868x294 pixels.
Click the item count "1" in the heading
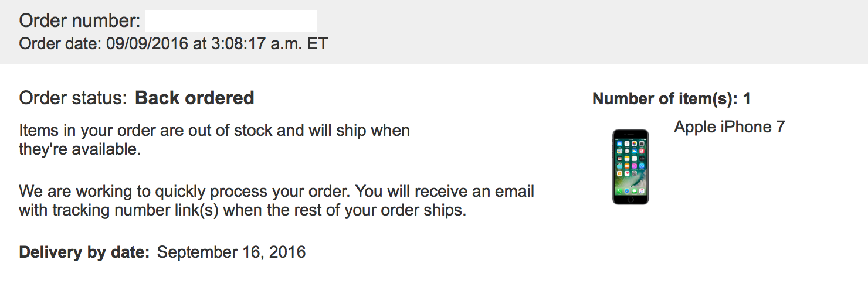coord(747,99)
